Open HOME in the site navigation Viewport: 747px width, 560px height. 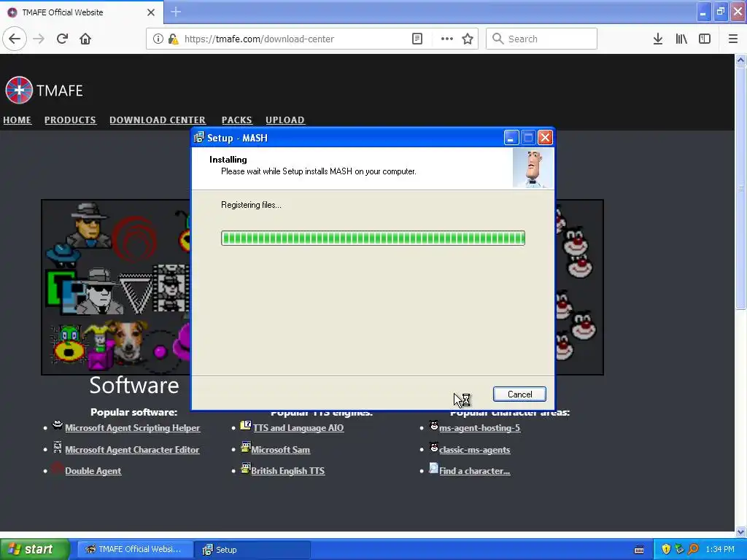point(18,120)
